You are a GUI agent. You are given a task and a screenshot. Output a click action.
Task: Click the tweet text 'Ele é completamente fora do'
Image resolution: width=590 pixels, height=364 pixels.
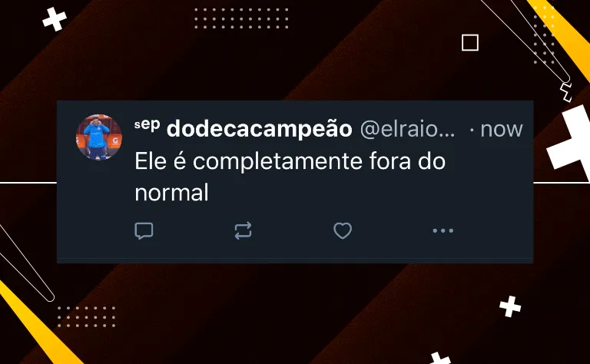click(x=290, y=161)
